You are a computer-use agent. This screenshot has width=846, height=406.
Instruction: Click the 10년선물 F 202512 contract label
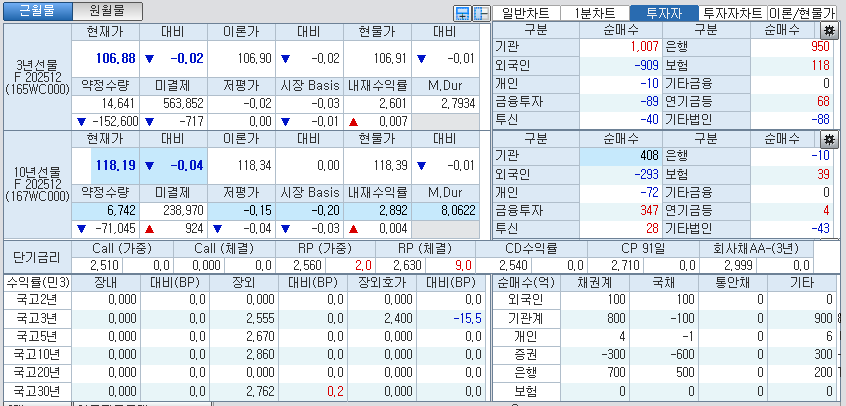click(x=37, y=184)
